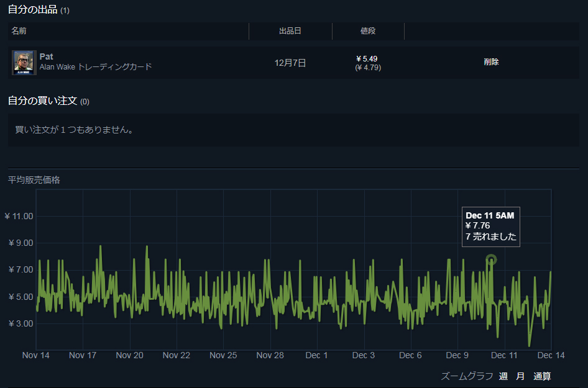Click the ¥ 9.00 y-axis label
This screenshot has width=588, height=388.
click(x=21, y=243)
